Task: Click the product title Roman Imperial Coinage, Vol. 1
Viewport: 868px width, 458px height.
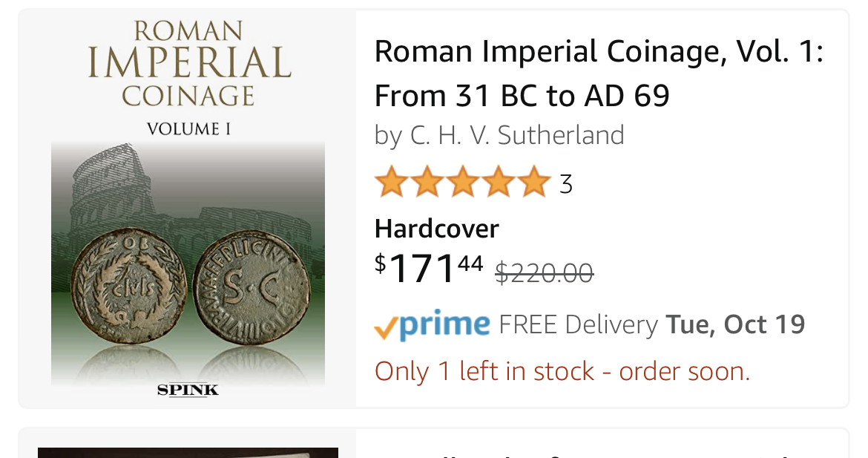Action: (x=598, y=73)
